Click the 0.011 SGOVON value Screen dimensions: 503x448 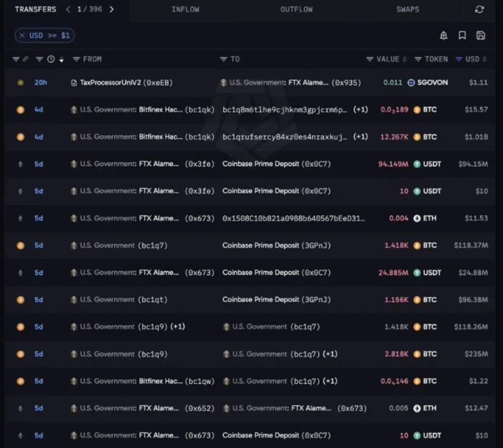tap(392, 82)
